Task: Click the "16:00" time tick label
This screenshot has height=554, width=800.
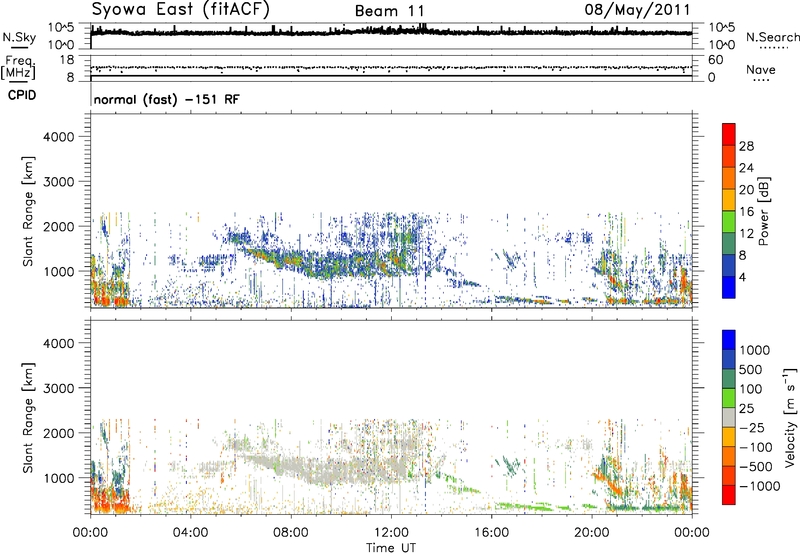Action: pos(491,533)
